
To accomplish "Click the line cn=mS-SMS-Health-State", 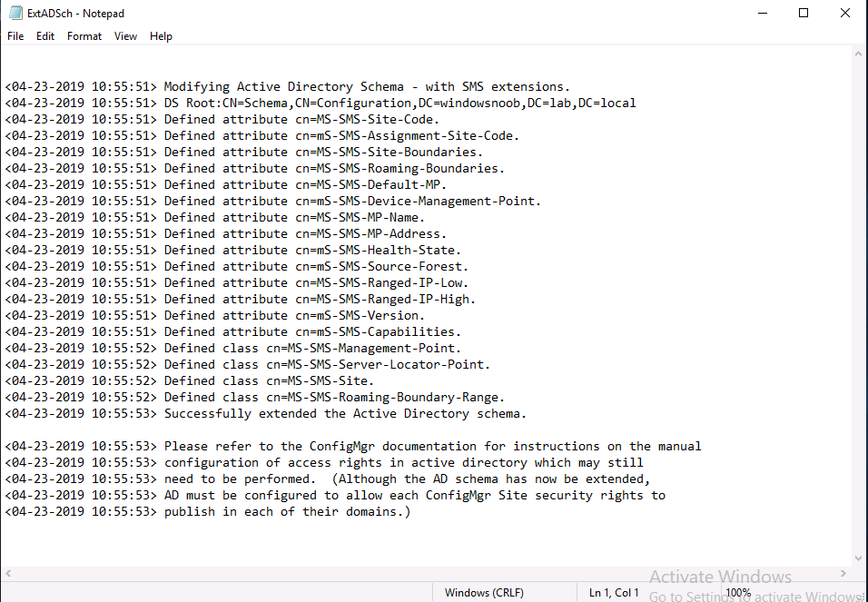I will point(233,251).
